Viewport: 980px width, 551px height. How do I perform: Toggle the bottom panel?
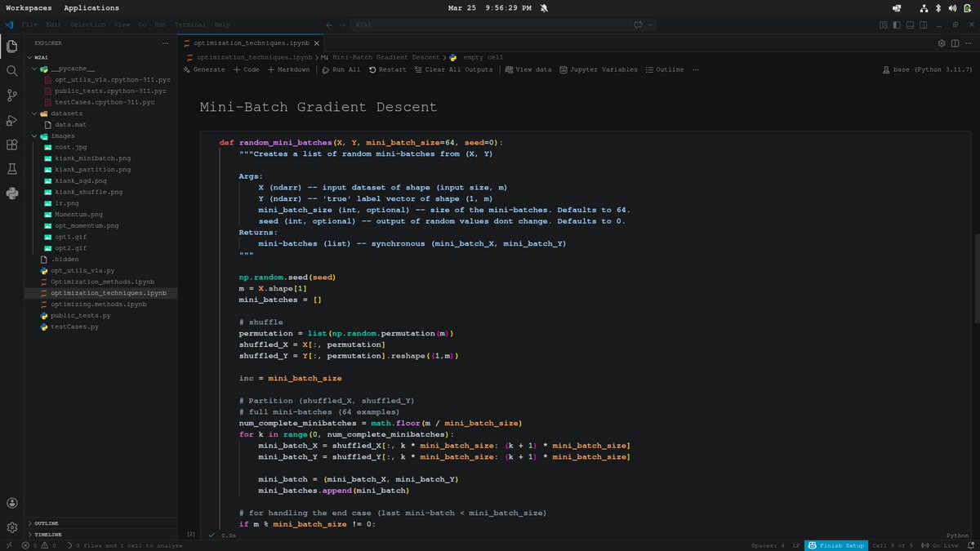[x=910, y=25]
